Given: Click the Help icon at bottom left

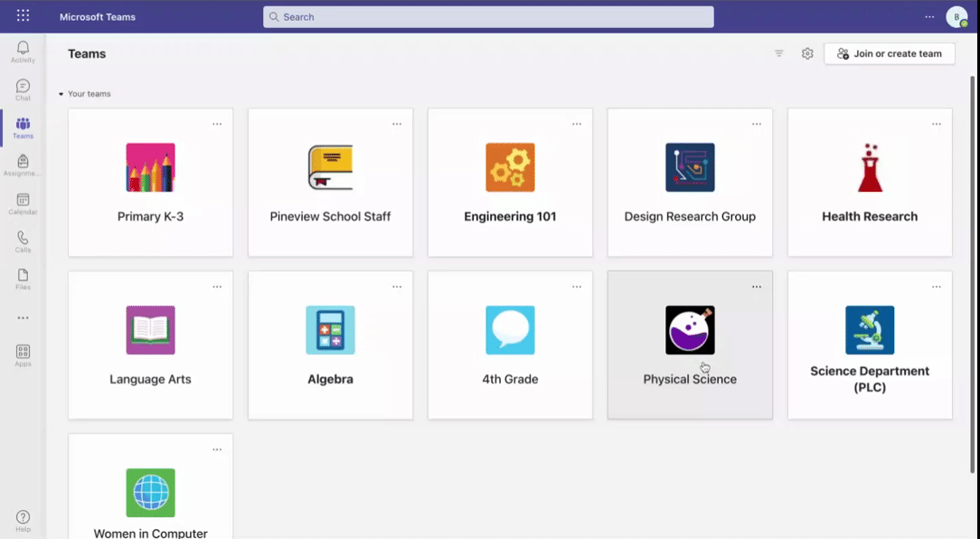Looking at the screenshot, I should (x=23, y=515).
